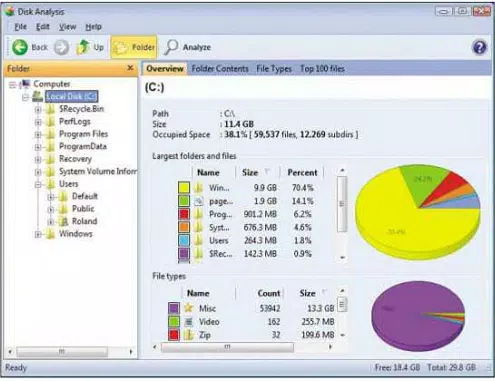Expand the PerfLogs tree node
Viewport: 495px width, 381px height.
click(x=38, y=122)
